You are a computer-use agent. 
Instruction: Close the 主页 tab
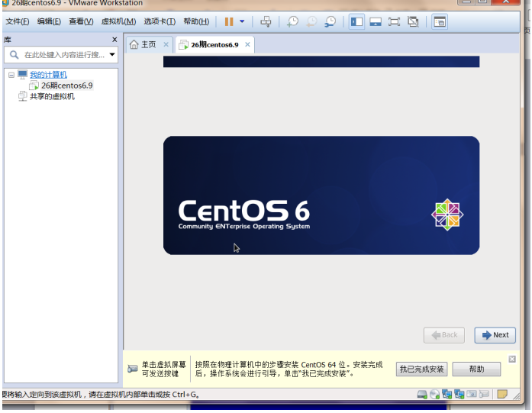pos(166,44)
